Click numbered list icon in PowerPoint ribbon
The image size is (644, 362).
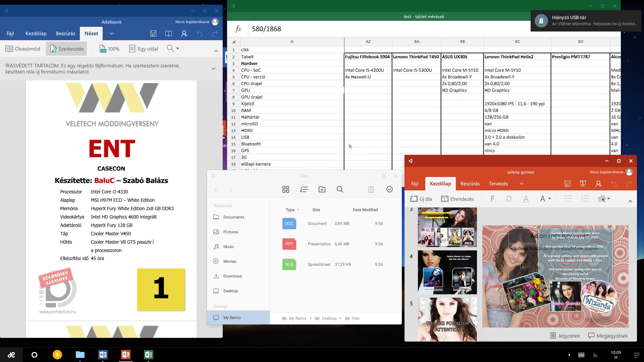pos(585,199)
